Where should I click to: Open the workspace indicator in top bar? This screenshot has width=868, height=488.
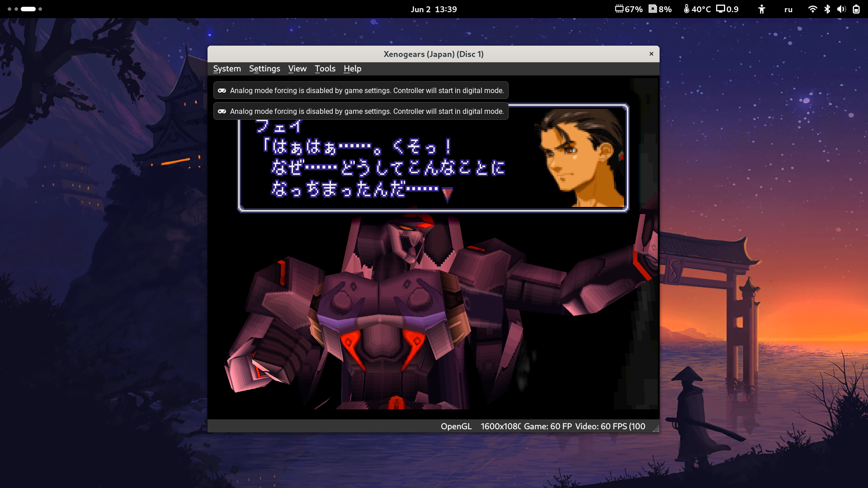tap(25, 9)
